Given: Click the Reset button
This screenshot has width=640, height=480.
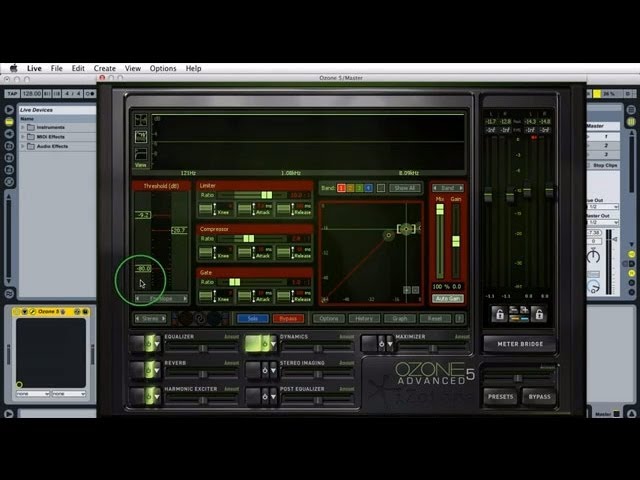Looking at the screenshot, I should tap(435, 318).
